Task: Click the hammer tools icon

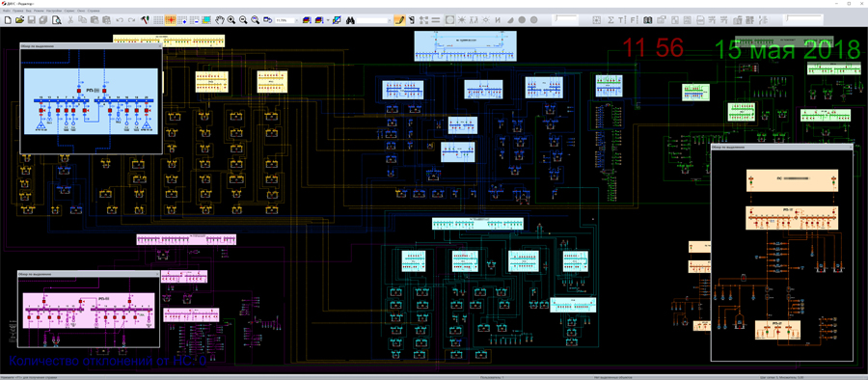Action: coord(145,20)
